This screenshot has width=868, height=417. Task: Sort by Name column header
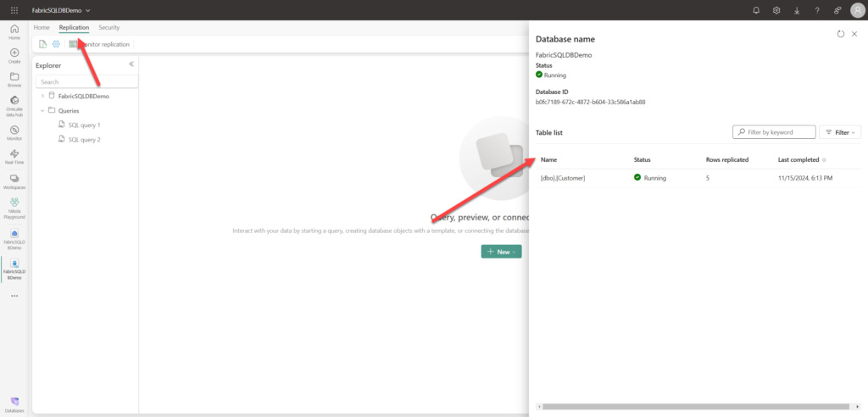548,159
